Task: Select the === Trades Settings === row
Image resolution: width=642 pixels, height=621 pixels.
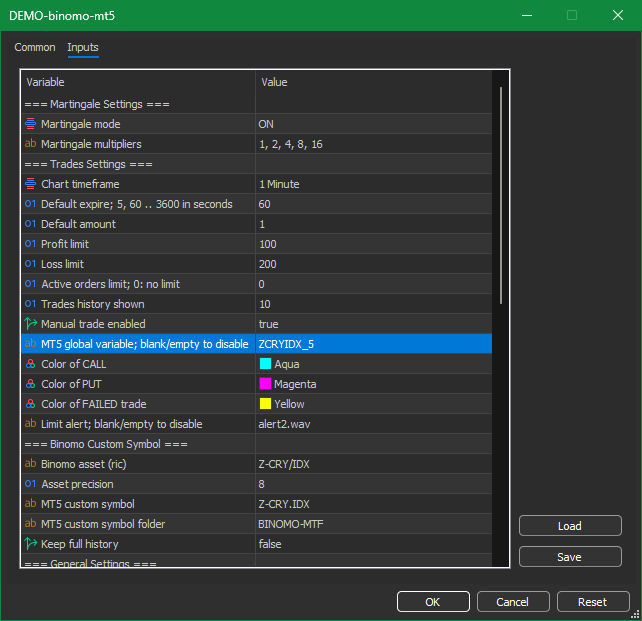Action: (x=257, y=164)
